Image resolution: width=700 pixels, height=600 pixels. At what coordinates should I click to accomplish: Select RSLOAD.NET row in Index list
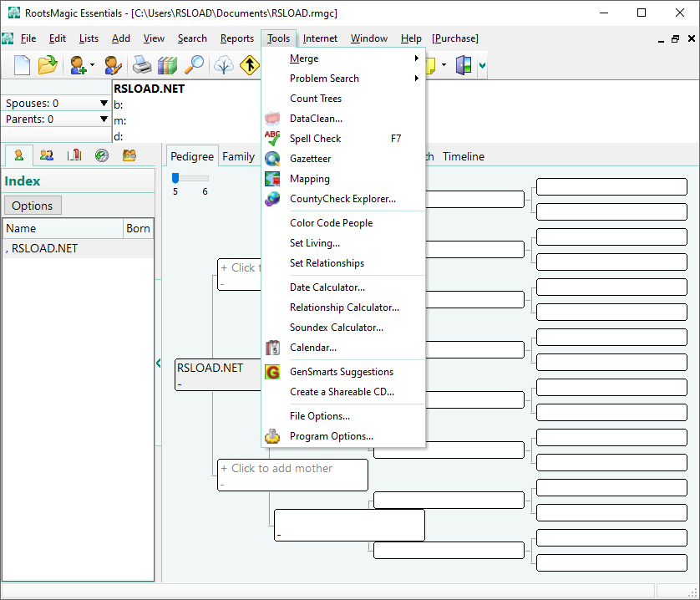pos(79,248)
